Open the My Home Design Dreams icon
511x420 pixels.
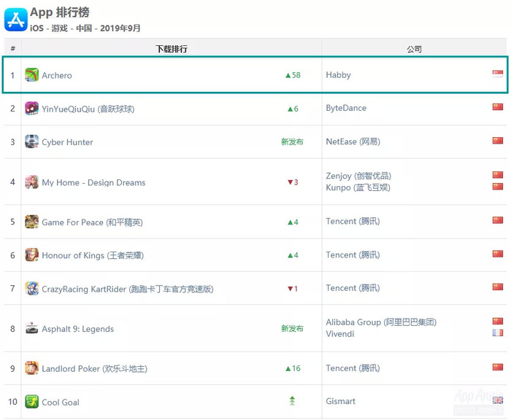click(31, 182)
